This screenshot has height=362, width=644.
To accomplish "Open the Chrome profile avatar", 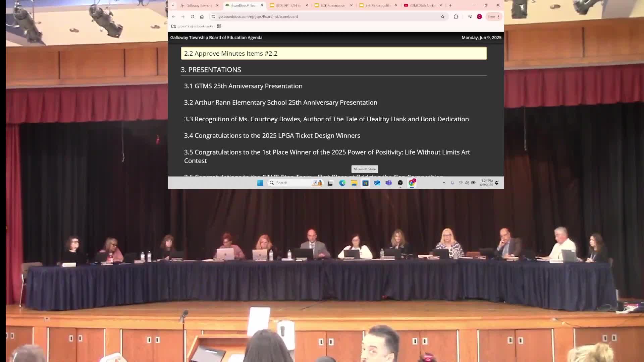I will 479,16.
